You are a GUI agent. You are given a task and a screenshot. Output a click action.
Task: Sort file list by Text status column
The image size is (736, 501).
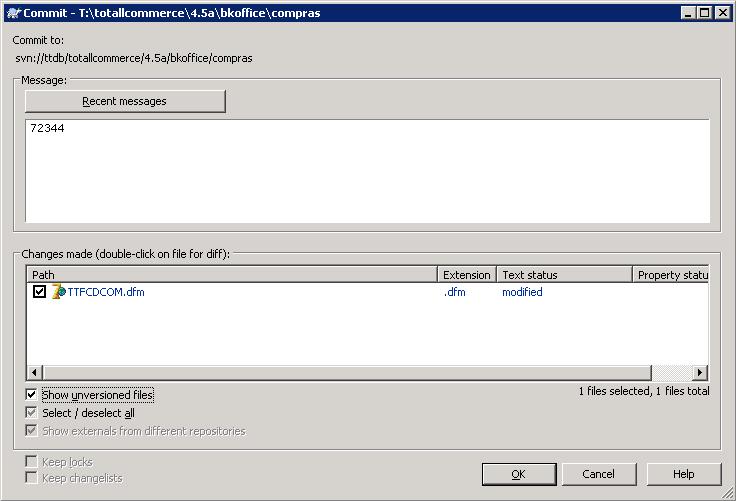(564, 275)
